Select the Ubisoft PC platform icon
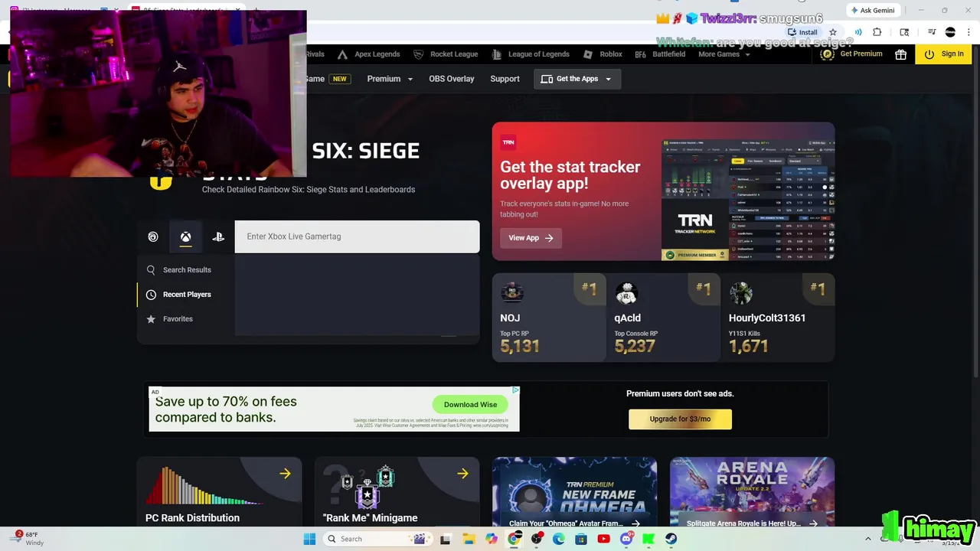 153,237
